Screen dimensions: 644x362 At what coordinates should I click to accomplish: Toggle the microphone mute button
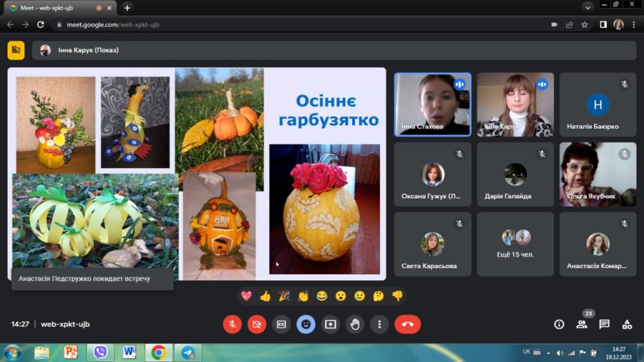click(x=232, y=324)
